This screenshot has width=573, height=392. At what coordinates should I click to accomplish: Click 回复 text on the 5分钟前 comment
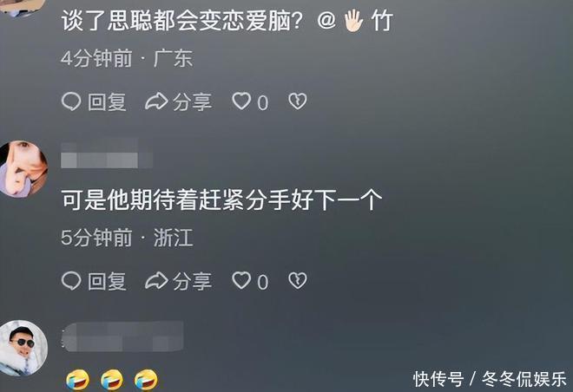pos(107,281)
